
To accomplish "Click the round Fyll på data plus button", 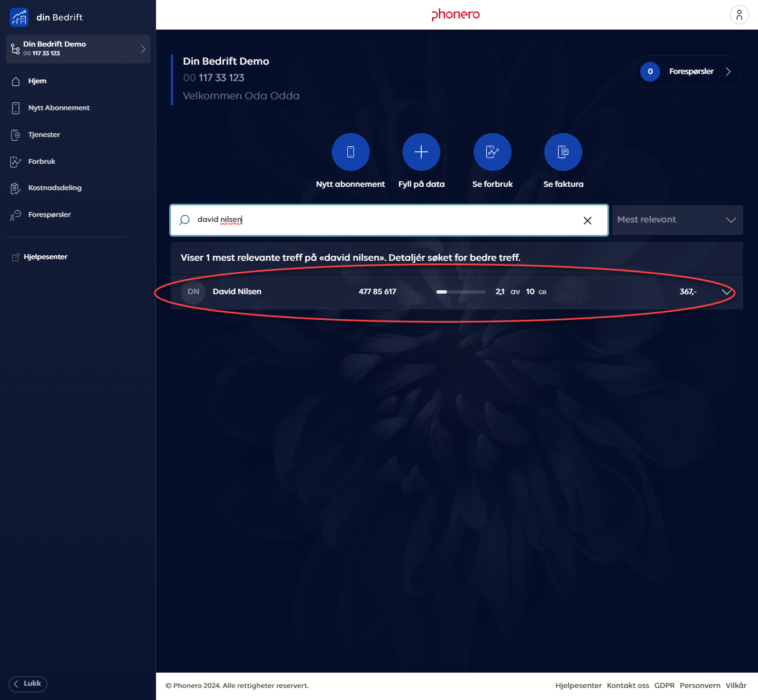I will [x=421, y=152].
